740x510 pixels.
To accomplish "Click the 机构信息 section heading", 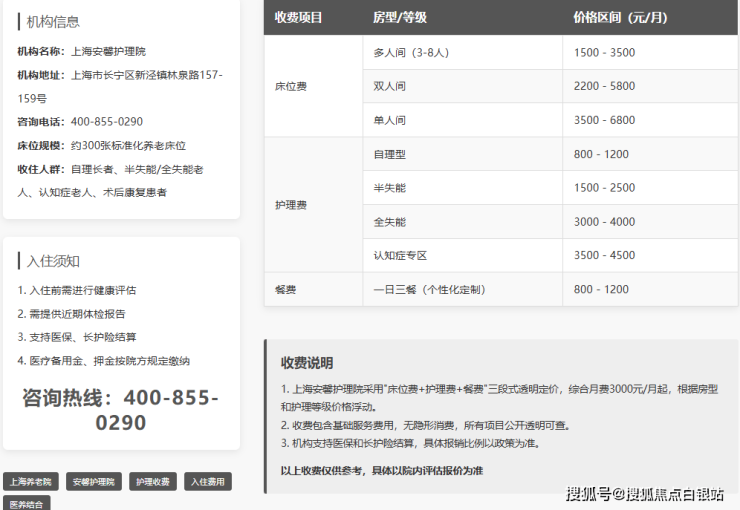I will tap(53, 22).
